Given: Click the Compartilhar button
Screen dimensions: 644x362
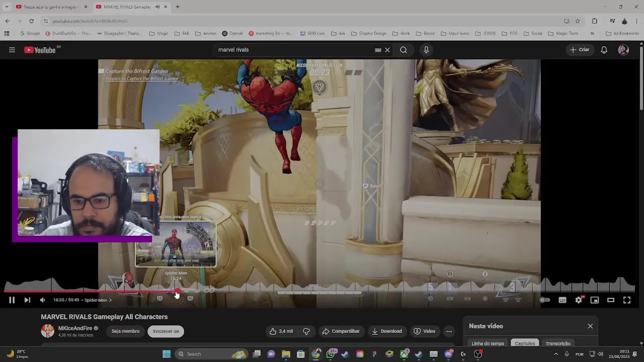Looking at the screenshot, I should [341, 331].
